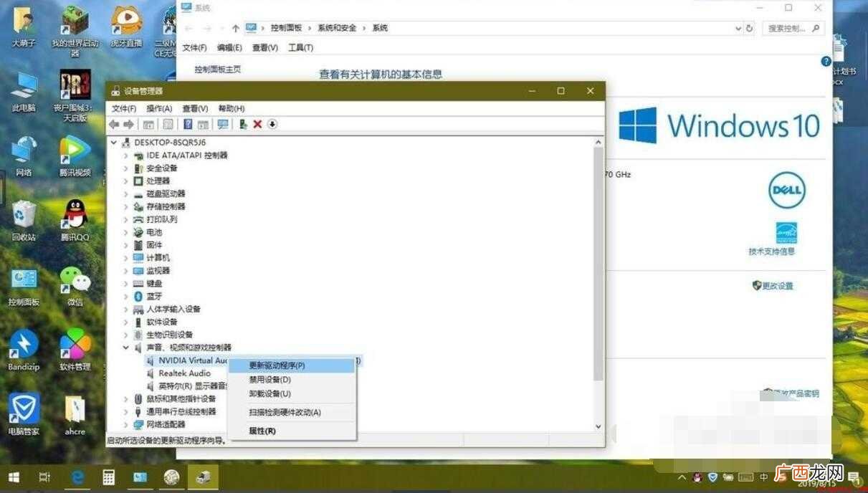Click the help question mark in System window
The width and height of the screenshot is (868, 493).
pos(826,62)
